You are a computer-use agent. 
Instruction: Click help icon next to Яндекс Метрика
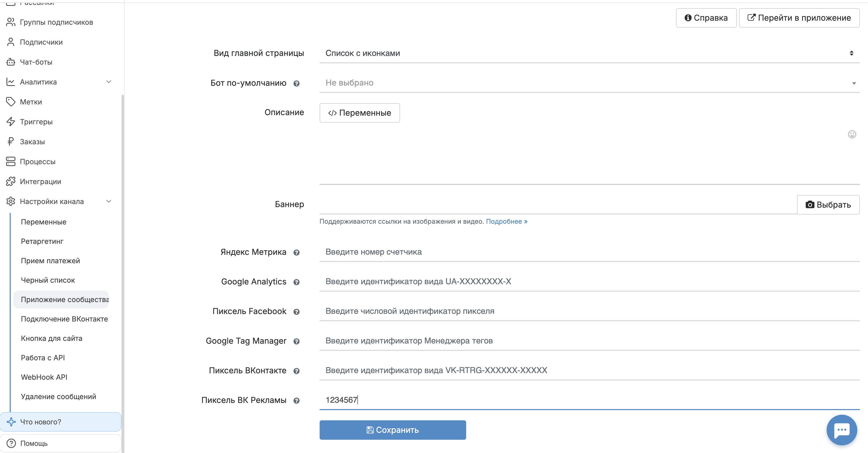point(296,253)
